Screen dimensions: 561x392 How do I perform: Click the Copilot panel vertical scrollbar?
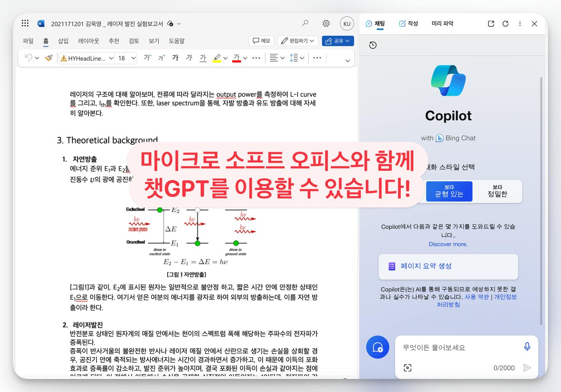[x=541, y=201]
